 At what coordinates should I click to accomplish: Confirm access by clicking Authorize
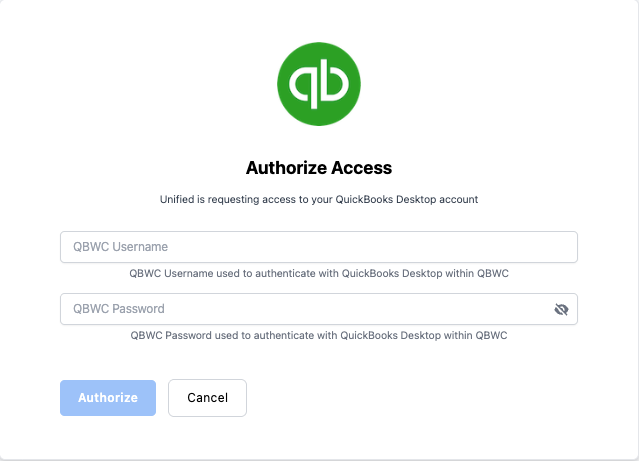coord(108,397)
